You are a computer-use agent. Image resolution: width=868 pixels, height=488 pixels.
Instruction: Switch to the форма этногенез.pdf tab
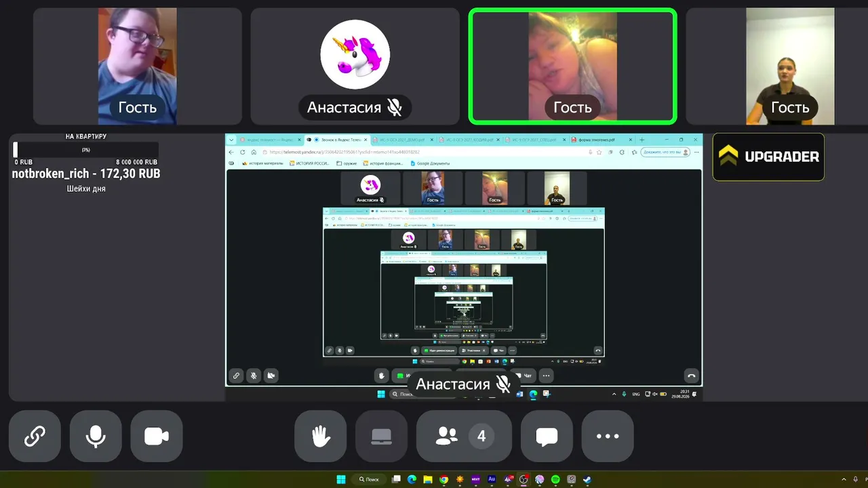(x=601, y=140)
